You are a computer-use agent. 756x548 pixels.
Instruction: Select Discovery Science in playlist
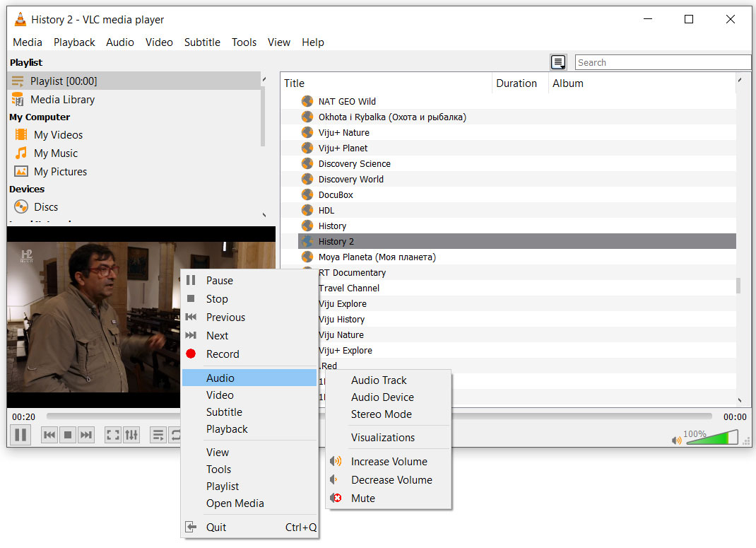point(509,163)
